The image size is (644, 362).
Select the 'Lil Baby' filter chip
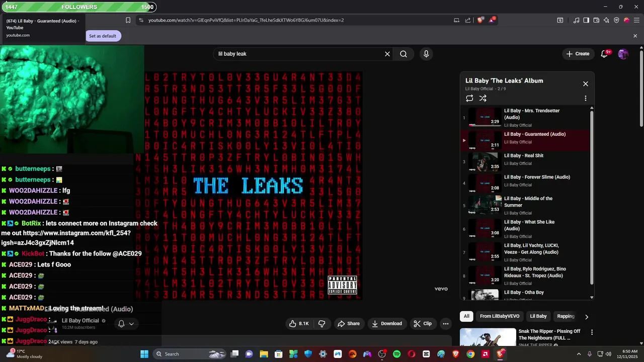[x=538, y=316]
